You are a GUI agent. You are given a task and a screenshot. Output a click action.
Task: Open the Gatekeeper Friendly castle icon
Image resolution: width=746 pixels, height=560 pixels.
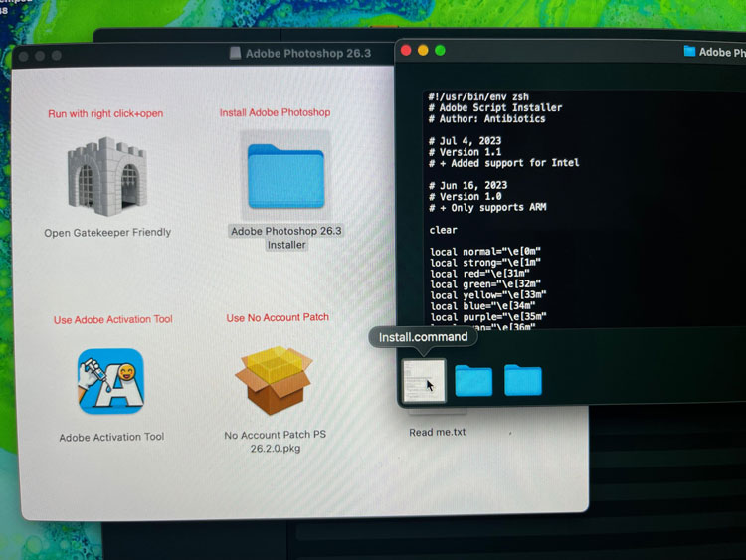click(x=107, y=176)
